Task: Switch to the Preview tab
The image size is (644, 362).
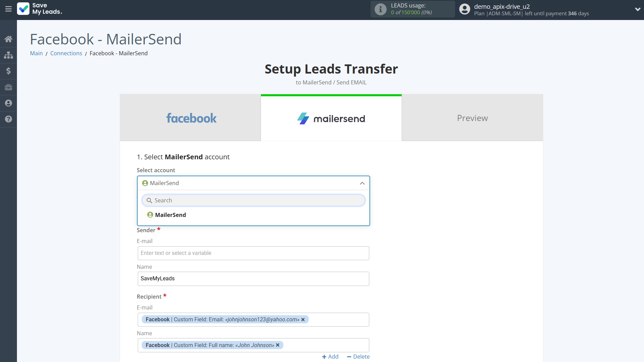Action: pos(472,118)
